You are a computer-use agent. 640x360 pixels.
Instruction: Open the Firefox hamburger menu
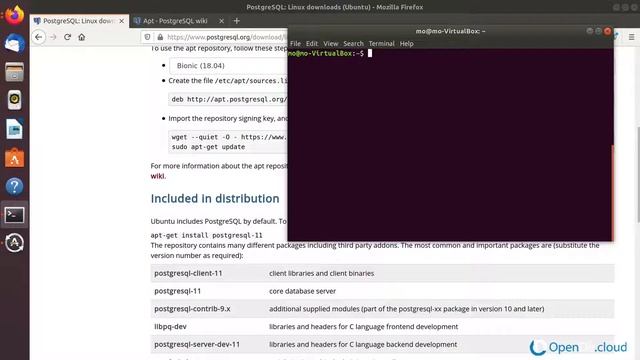tap(631, 37)
